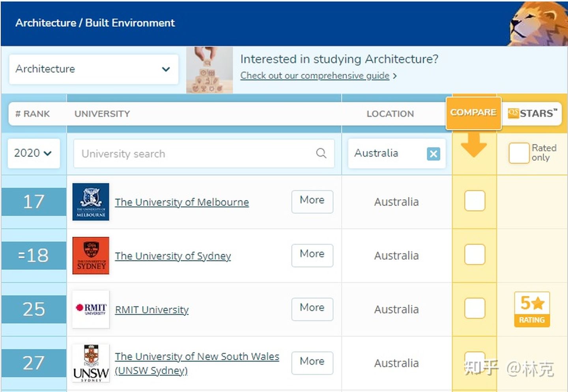This screenshot has height=392, width=568.
Task: Click Australia location in UNSW row
Action: 396,363
